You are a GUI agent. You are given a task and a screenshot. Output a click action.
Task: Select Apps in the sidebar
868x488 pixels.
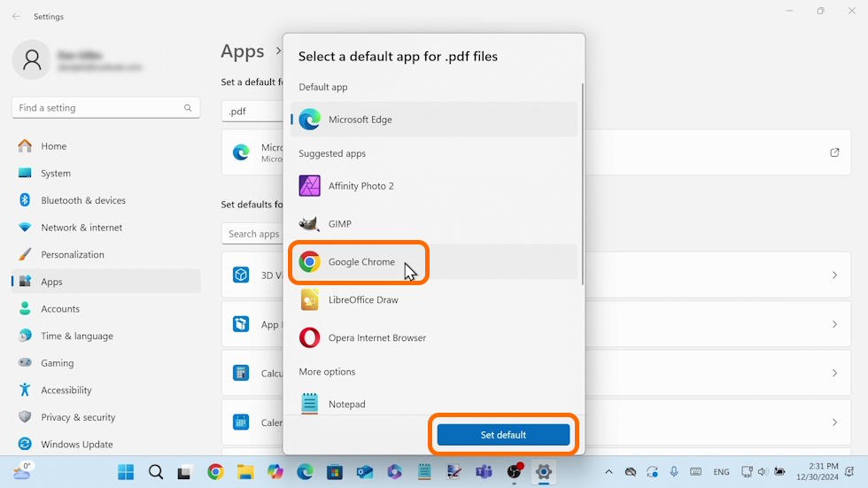click(105, 282)
